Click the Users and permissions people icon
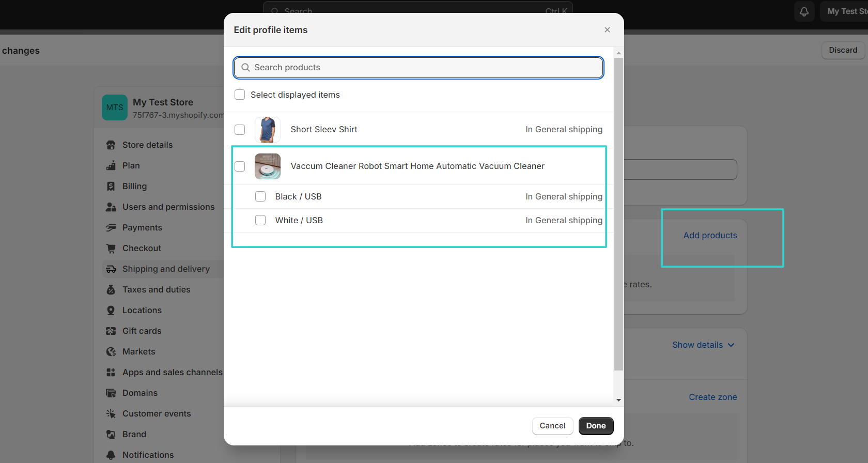 (111, 207)
